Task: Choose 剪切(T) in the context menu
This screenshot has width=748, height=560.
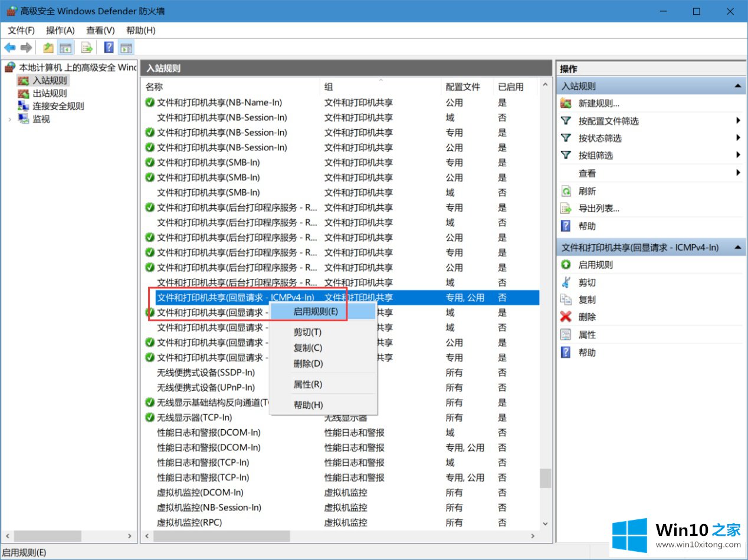Action: pos(322,332)
